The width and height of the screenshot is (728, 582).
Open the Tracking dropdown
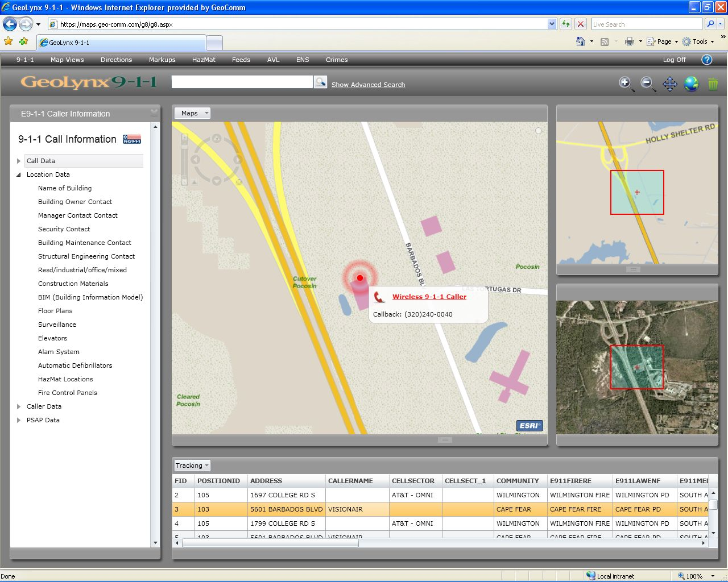(192, 465)
